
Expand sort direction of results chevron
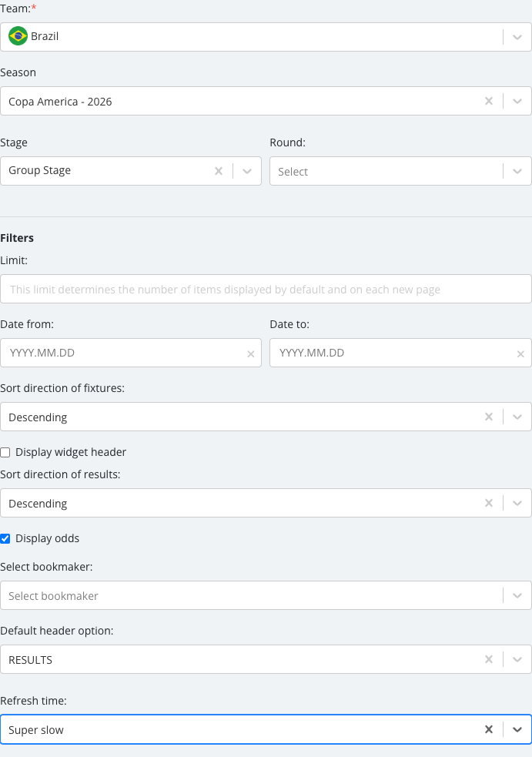[x=517, y=504]
